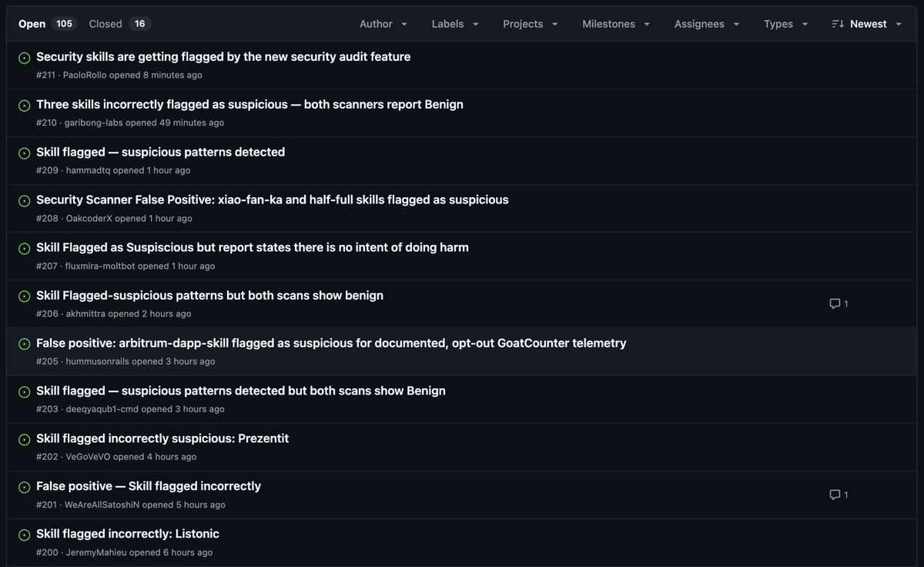Click author garibong-labs
Image resolution: width=924 pixels, height=567 pixels.
click(94, 123)
